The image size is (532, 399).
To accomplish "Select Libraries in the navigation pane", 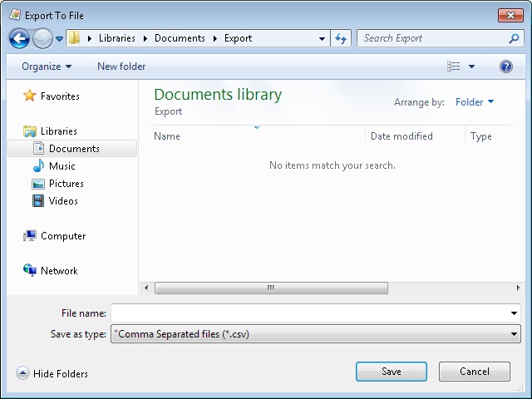I will coord(59,131).
